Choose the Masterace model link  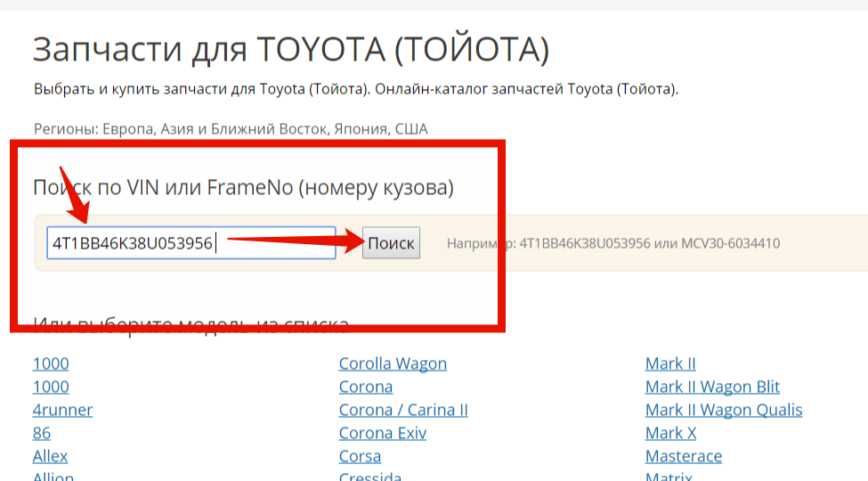(684, 456)
